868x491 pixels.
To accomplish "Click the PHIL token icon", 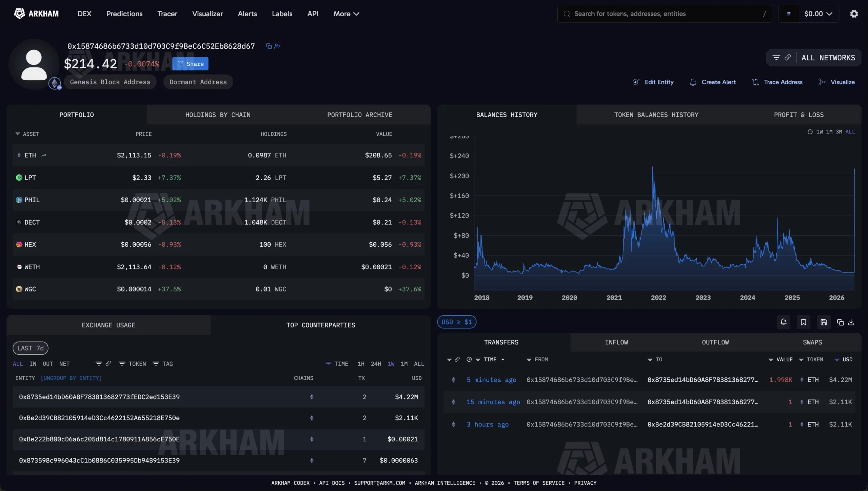I will click(19, 200).
